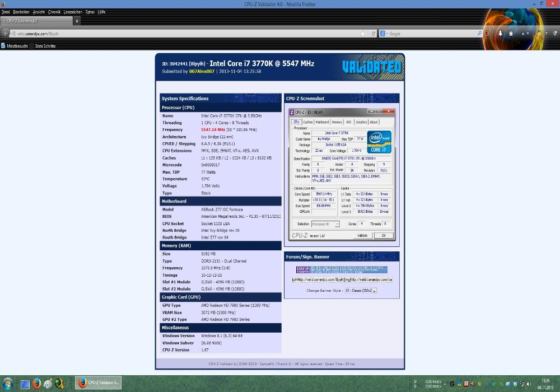
Task: Click the Ivy Bridge (22 nm) architecture value
Action: (x=217, y=137)
